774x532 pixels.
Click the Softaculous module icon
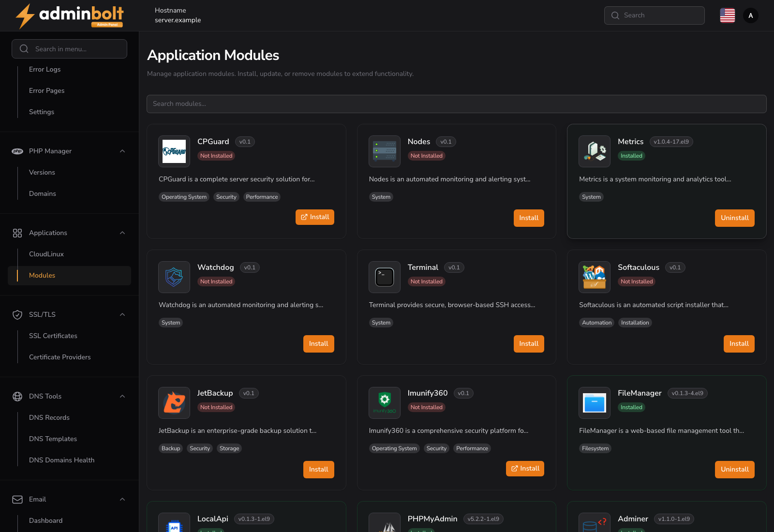coord(595,277)
